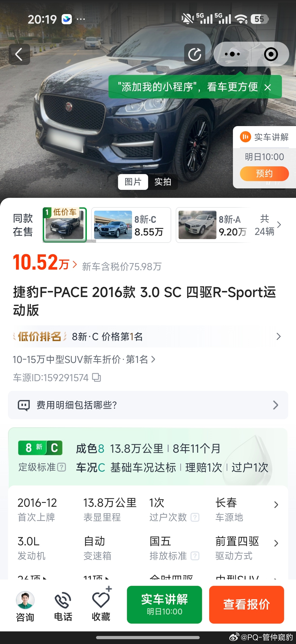Open the 8新·C 8.55万 car card
The image size is (296, 644).
pos(131,225)
